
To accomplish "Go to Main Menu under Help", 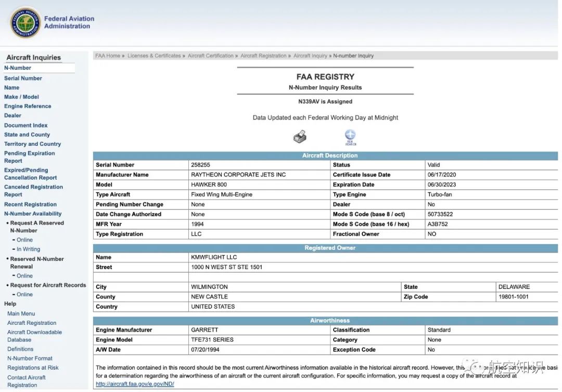I will [x=21, y=313].
